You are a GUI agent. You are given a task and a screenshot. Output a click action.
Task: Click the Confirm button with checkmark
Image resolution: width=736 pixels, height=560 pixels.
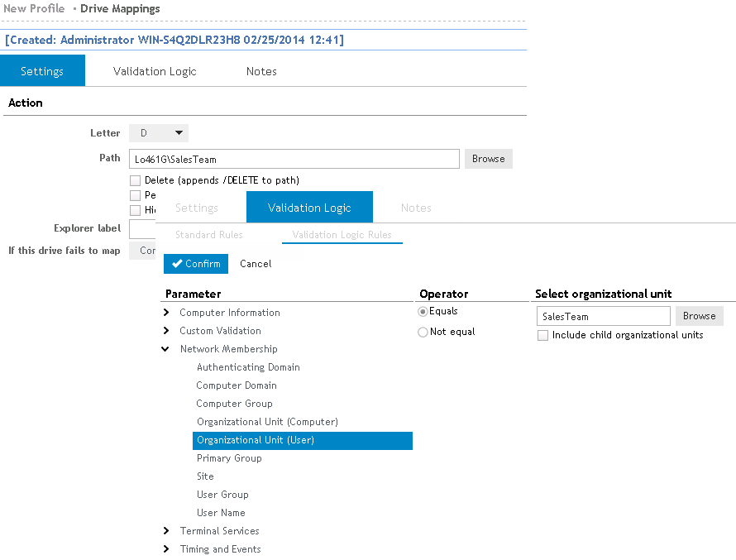(x=196, y=264)
